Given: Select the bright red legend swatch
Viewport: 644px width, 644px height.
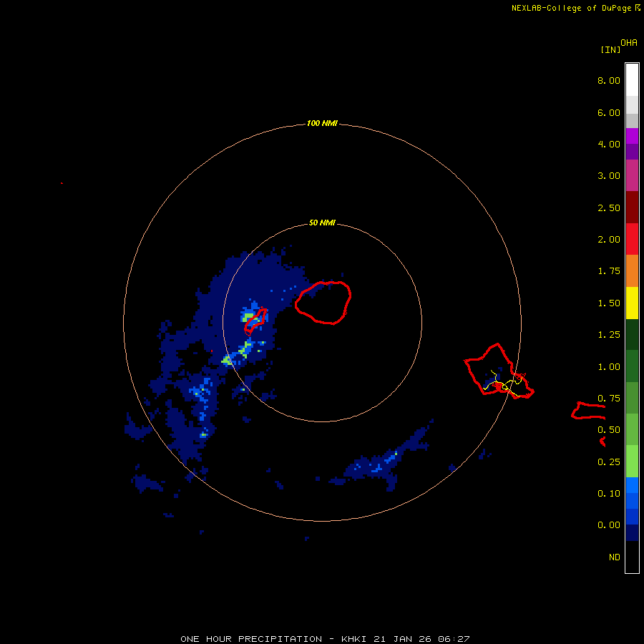Looking at the screenshot, I should pyautogui.click(x=632, y=239).
